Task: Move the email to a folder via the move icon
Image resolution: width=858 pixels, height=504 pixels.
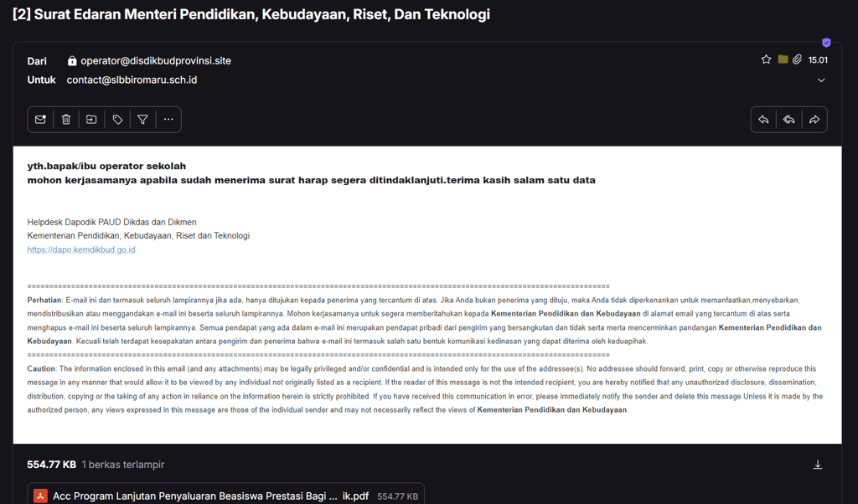Action: [x=91, y=119]
